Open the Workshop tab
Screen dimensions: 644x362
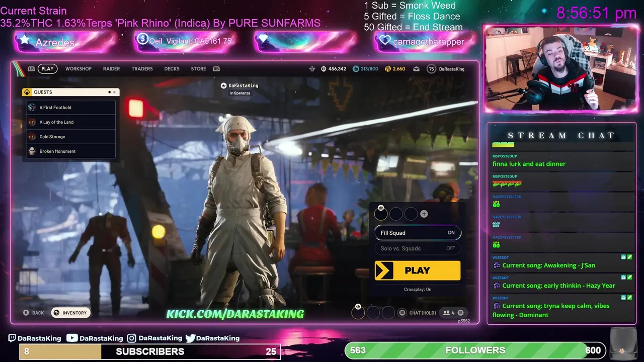tap(78, 69)
